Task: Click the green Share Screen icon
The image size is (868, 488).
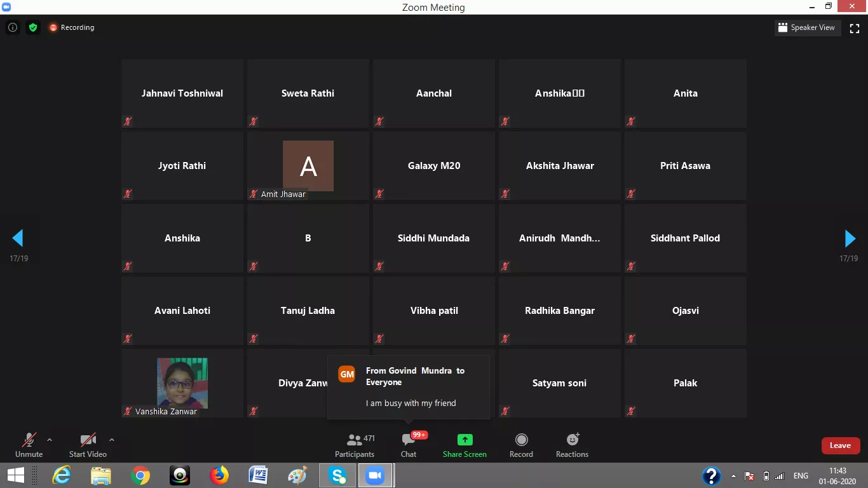Action: (465, 440)
